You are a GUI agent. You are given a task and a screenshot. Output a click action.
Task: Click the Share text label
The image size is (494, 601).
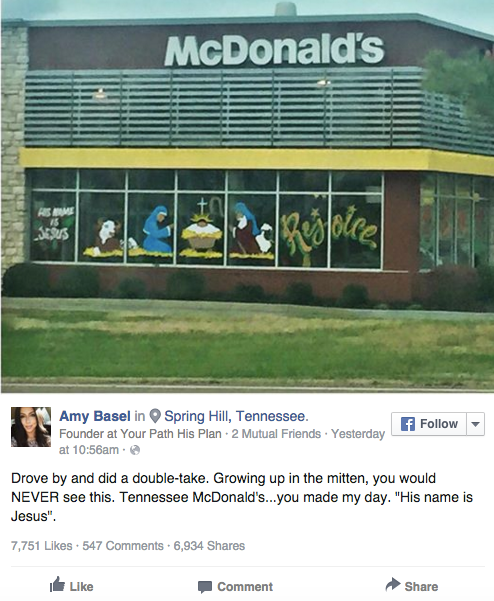421,586
